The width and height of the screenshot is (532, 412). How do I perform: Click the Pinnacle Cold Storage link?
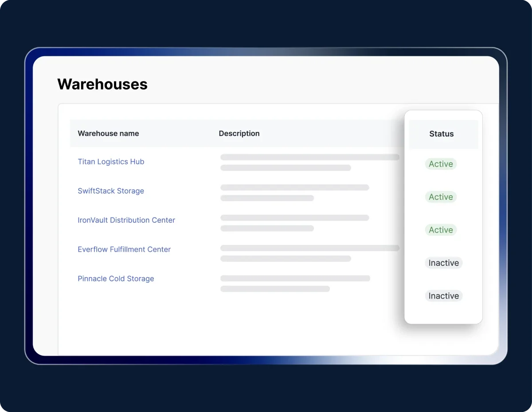[x=116, y=279]
